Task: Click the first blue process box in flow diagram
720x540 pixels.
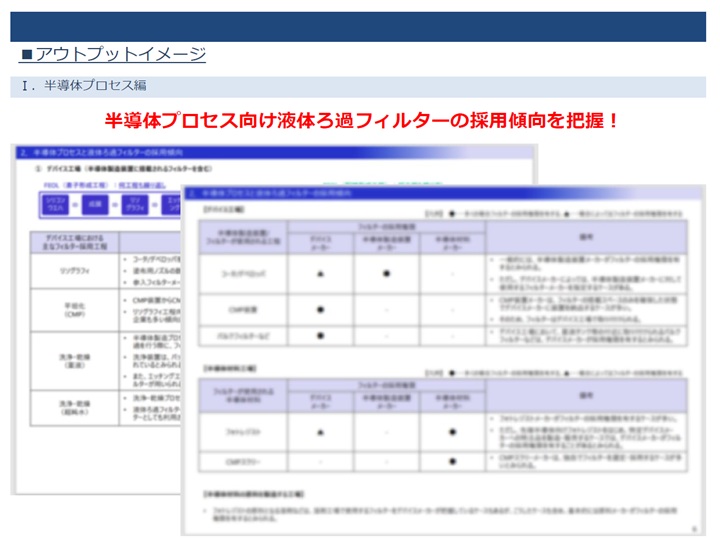Action: pyautogui.click(x=56, y=204)
